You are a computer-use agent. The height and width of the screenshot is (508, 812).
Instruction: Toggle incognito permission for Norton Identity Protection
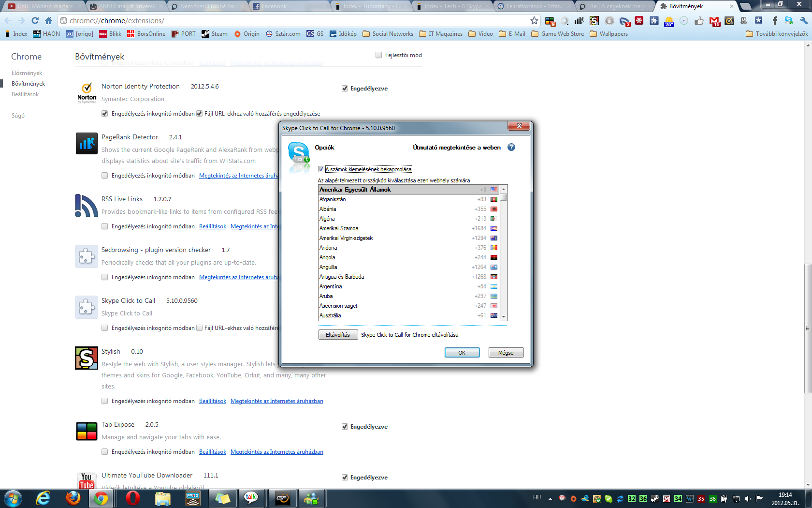(x=105, y=114)
